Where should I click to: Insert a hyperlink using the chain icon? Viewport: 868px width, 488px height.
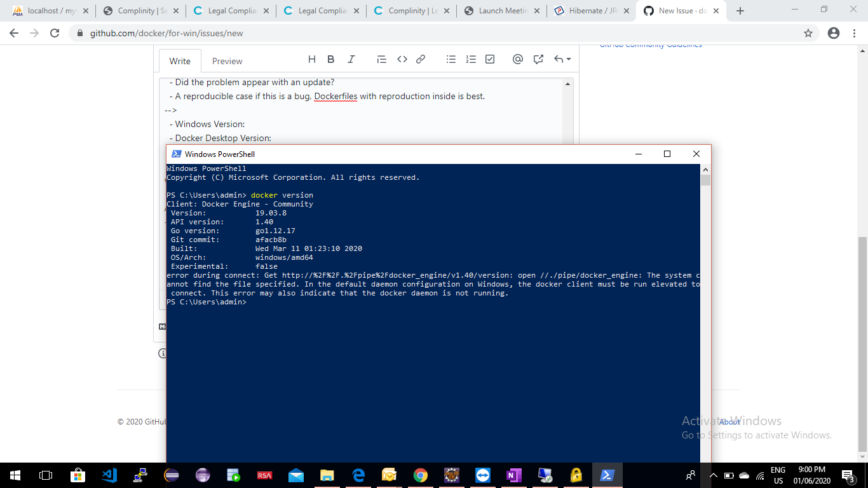pyautogui.click(x=421, y=59)
